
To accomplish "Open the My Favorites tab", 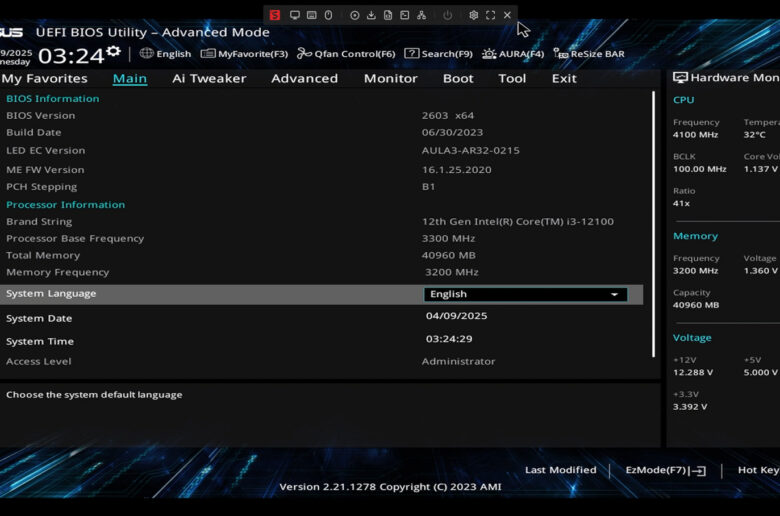I will (44, 79).
